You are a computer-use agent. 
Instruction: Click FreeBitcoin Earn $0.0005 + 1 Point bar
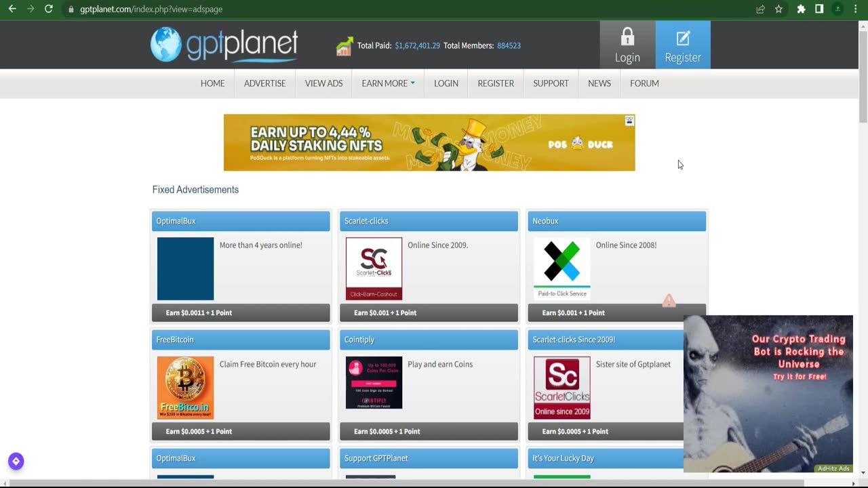coord(241,431)
